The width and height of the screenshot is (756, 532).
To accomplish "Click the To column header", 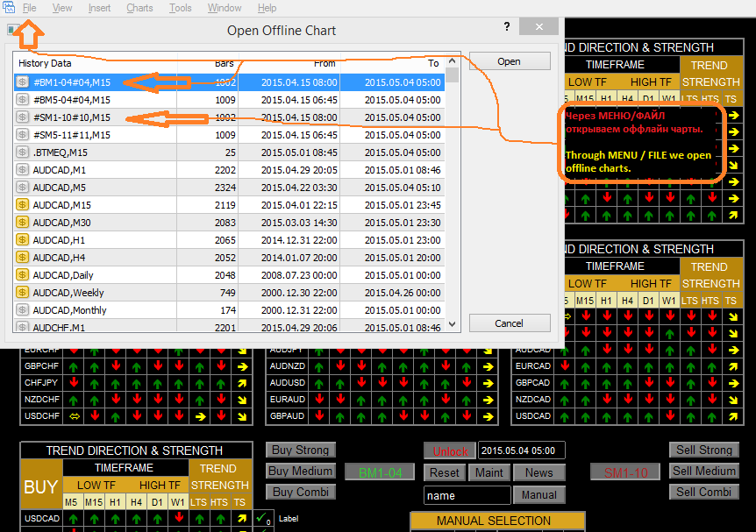I will (392, 63).
